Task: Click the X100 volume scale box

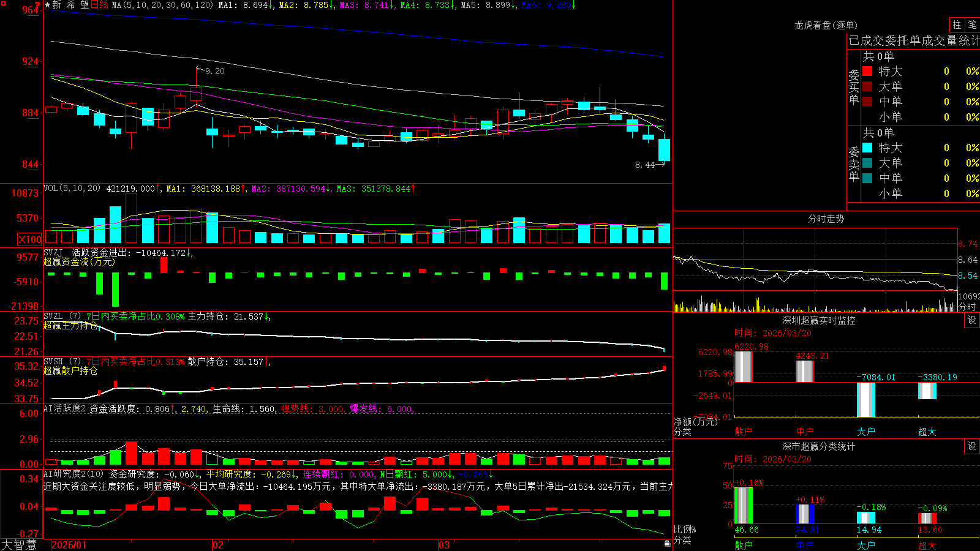Action: pyautogui.click(x=29, y=239)
